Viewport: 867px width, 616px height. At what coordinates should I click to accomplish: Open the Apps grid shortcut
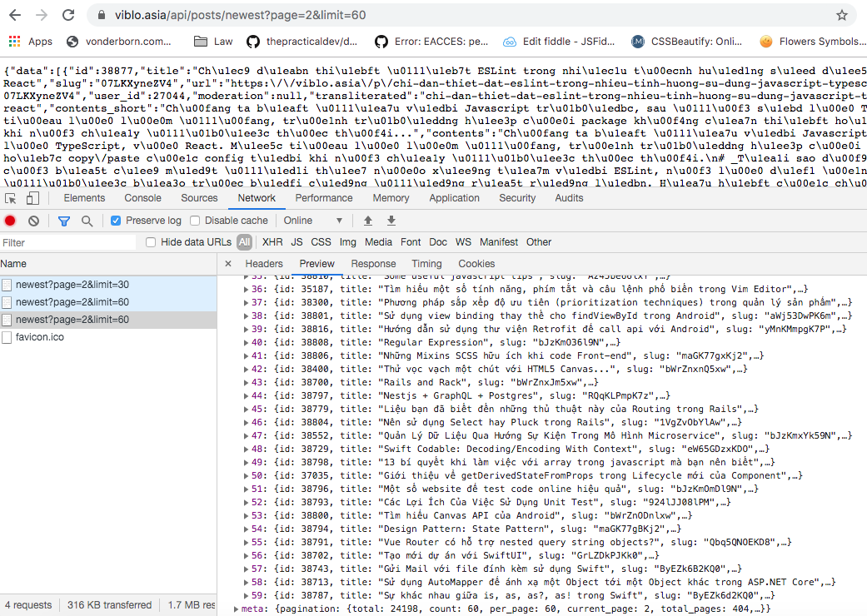click(x=31, y=42)
